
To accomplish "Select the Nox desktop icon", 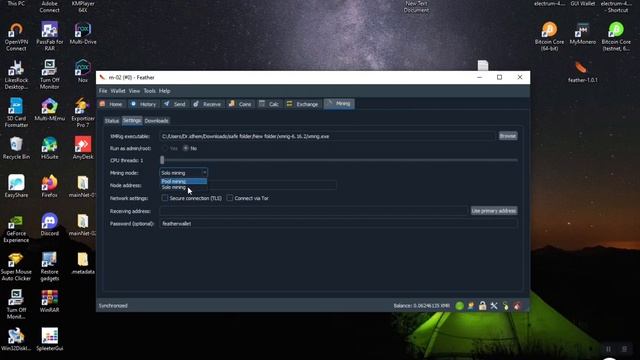I will [x=83, y=71].
